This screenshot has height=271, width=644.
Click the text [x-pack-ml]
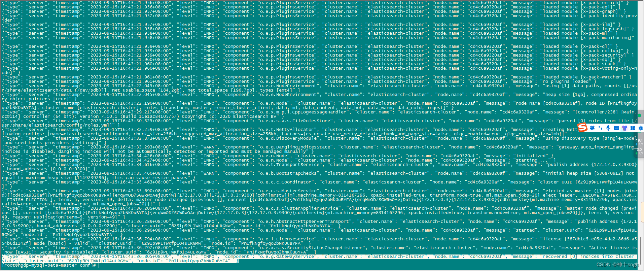point(596,33)
